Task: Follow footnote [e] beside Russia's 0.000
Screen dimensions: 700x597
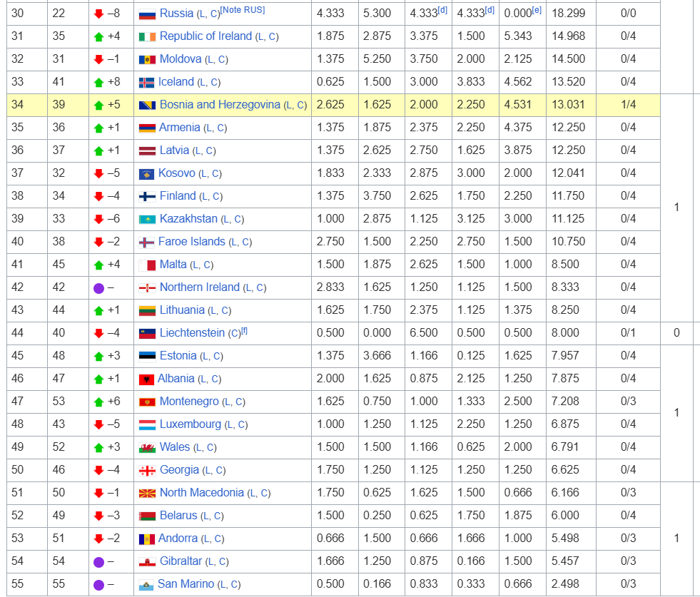Action: (537, 10)
